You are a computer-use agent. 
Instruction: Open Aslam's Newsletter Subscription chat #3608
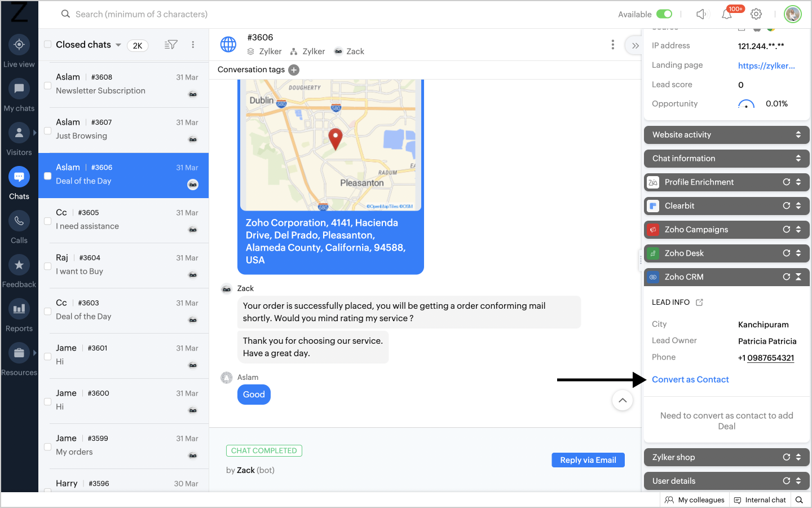click(123, 85)
